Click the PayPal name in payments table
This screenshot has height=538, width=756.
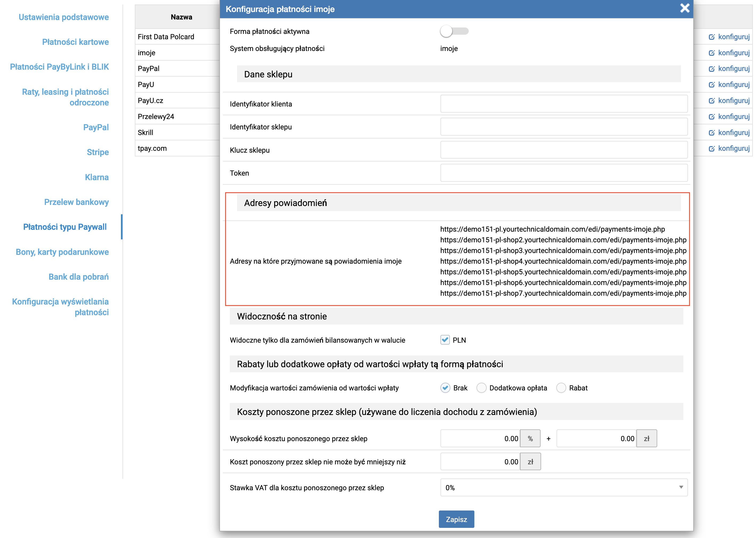(x=148, y=69)
